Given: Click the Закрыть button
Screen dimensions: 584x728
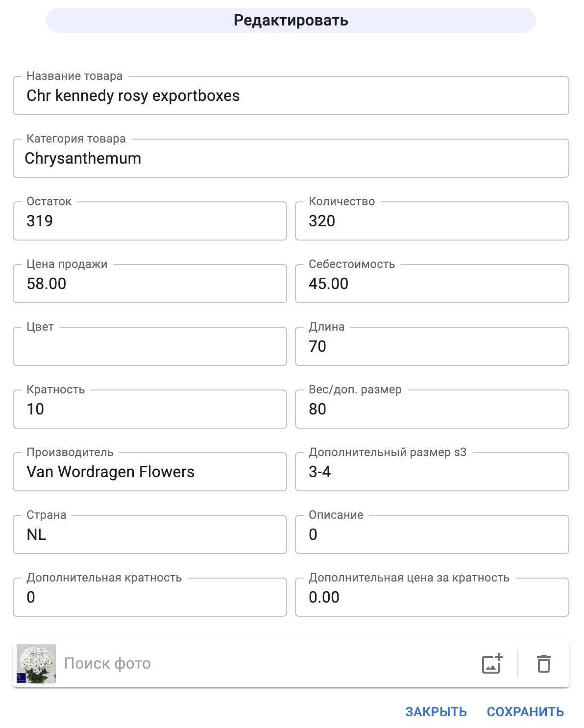Looking at the screenshot, I should [x=436, y=712].
